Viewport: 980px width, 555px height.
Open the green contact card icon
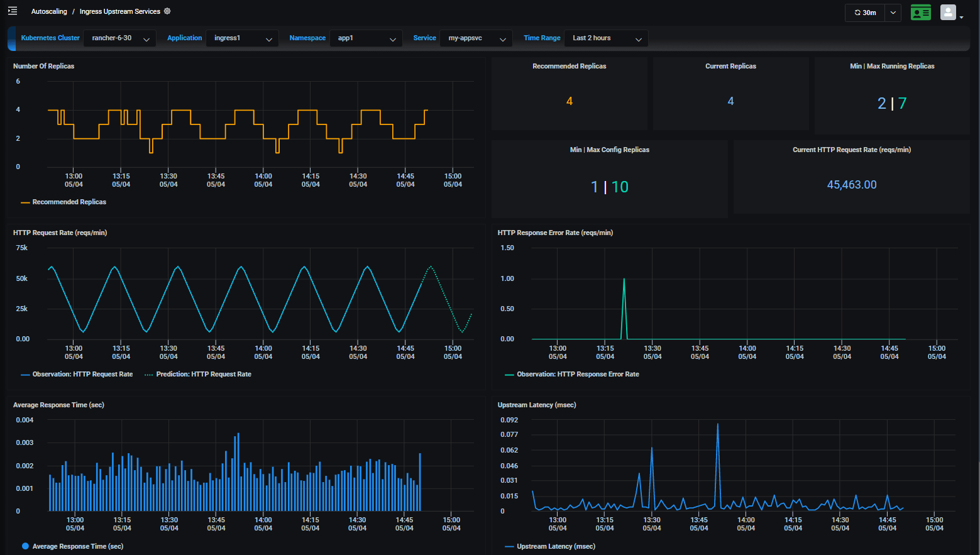click(920, 13)
